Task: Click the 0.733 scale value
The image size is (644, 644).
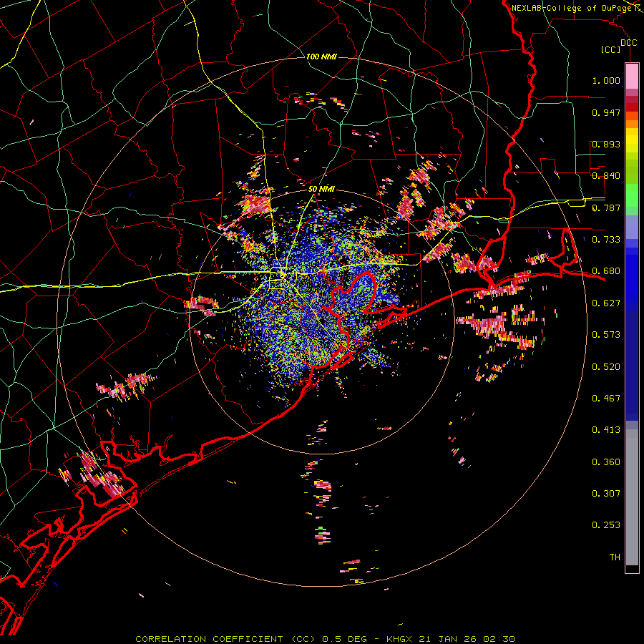Action: 606,240
